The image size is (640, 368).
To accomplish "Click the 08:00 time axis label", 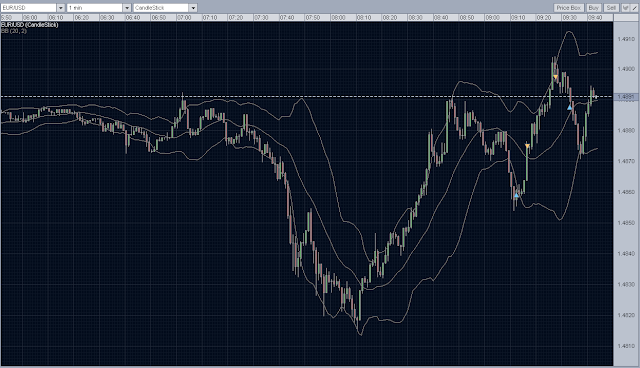I will coord(338,18).
